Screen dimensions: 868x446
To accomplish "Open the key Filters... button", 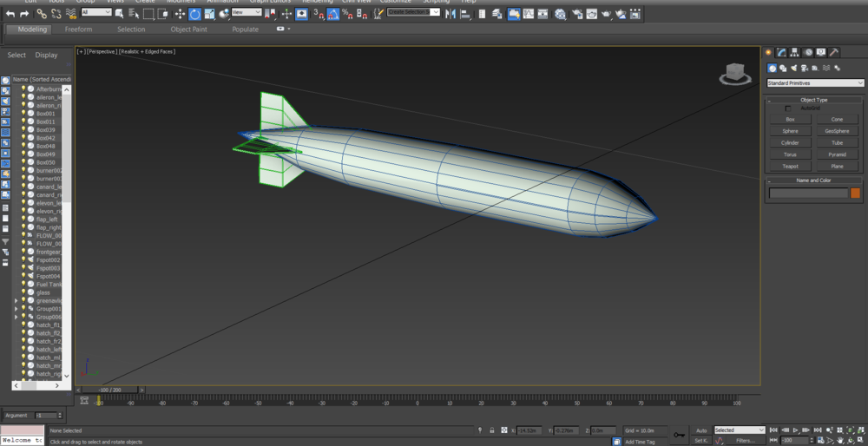I will click(x=745, y=441).
